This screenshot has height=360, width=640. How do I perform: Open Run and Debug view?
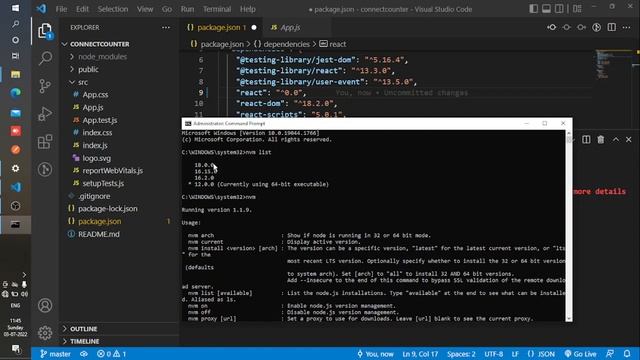click(45, 113)
